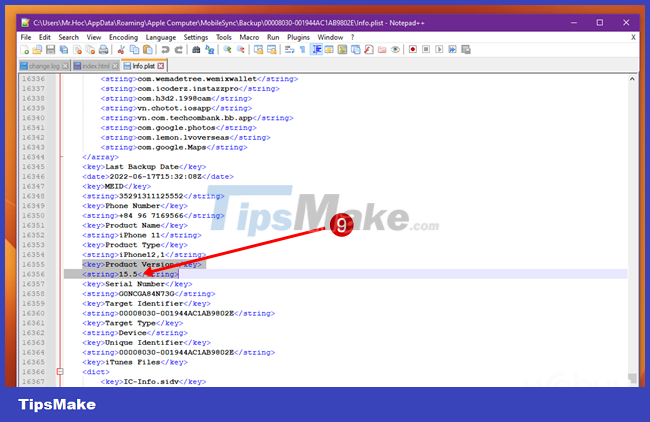
Task: Toggle the Monitoring eye icon
Action: (x=395, y=49)
